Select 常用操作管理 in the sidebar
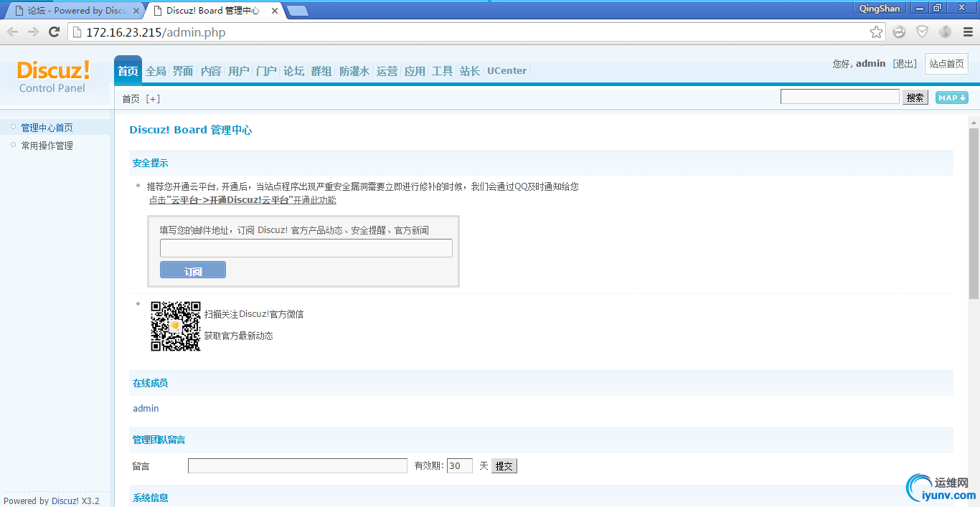The height and width of the screenshot is (507, 980). coord(47,146)
